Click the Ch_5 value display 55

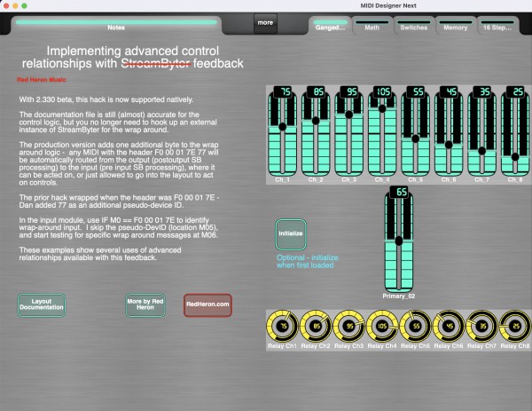(x=416, y=91)
